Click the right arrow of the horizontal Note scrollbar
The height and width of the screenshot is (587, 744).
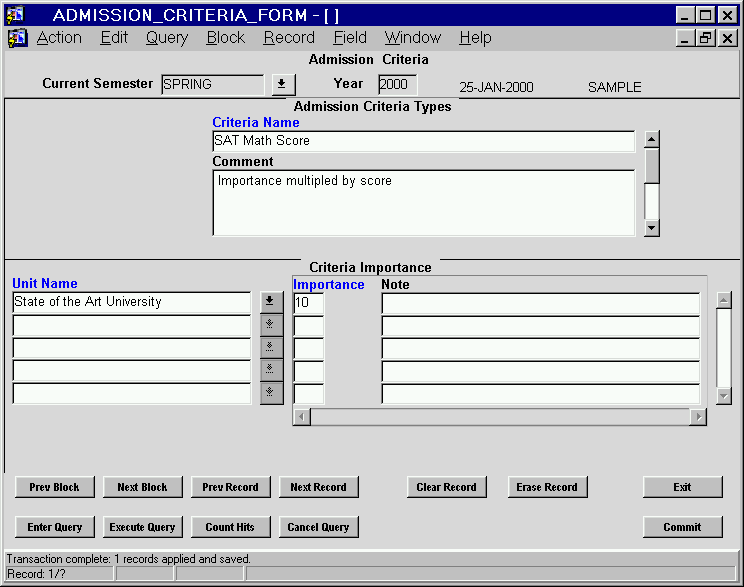698,417
